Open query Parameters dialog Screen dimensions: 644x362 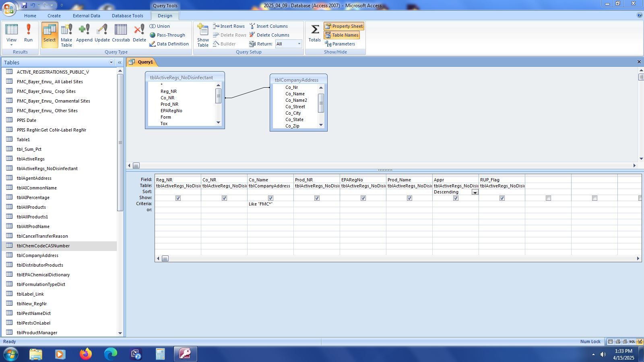[x=340, y=44]
